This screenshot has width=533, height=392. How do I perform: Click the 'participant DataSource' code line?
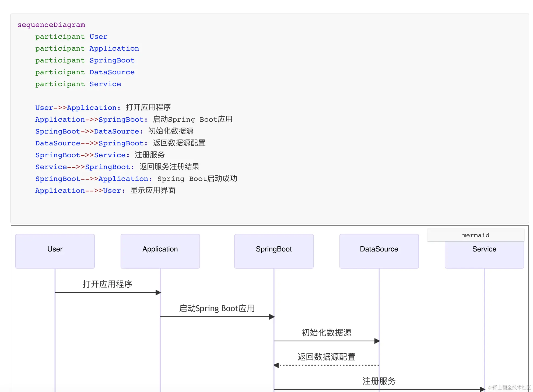pyautogui.click(x=85, y=72)
